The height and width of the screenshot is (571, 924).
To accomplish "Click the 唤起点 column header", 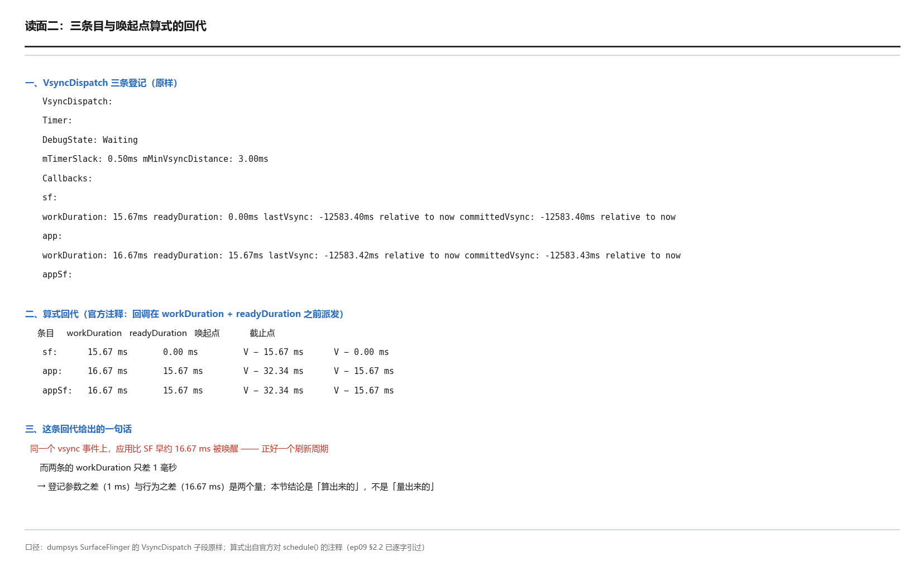I will tap(207, 333).
